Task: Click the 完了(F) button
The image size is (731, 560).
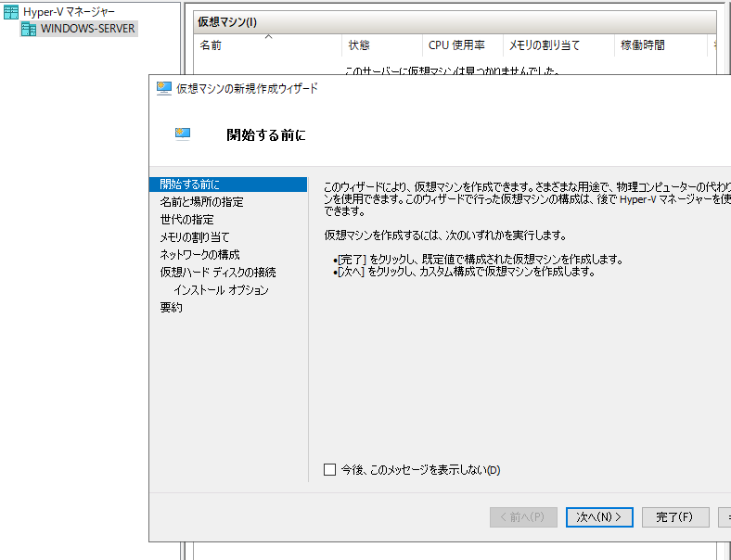Action: click(x=675, y=517)
